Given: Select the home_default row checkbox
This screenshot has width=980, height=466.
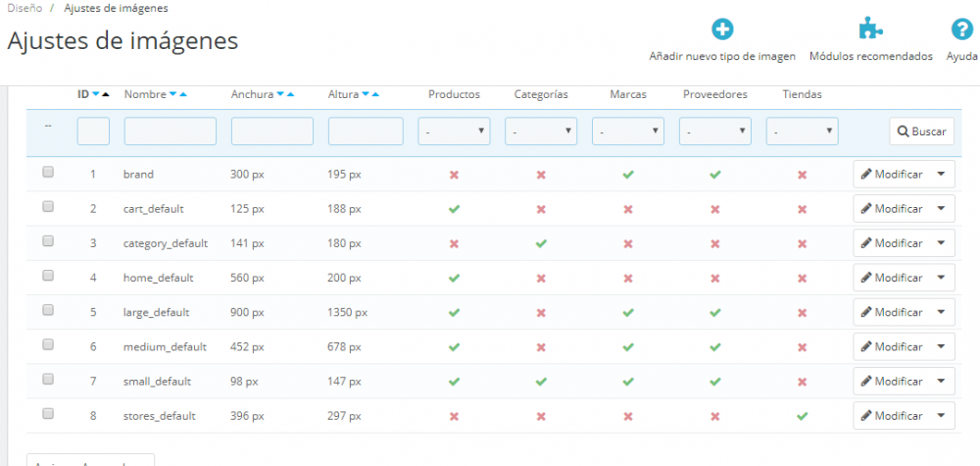Looking at the screenshot, I should (48, 276).
